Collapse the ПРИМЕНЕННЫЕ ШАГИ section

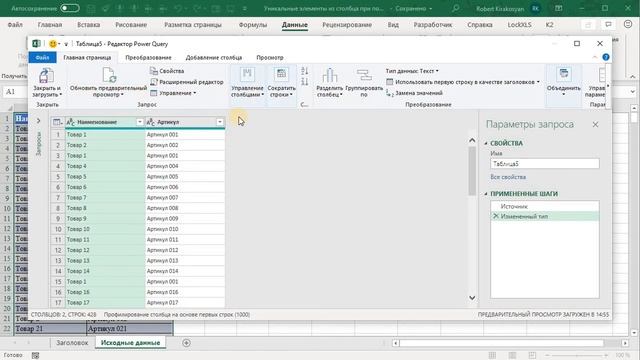coord(486,194)
